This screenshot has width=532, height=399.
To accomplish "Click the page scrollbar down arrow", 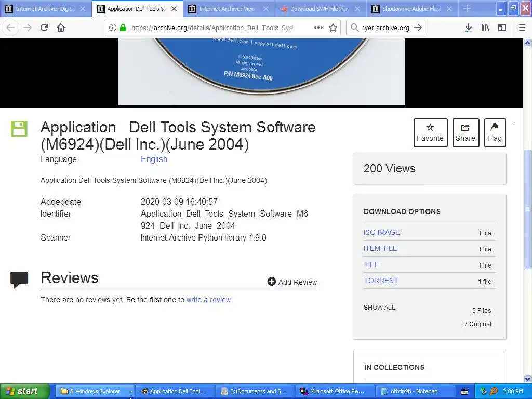I will (528, 379).
